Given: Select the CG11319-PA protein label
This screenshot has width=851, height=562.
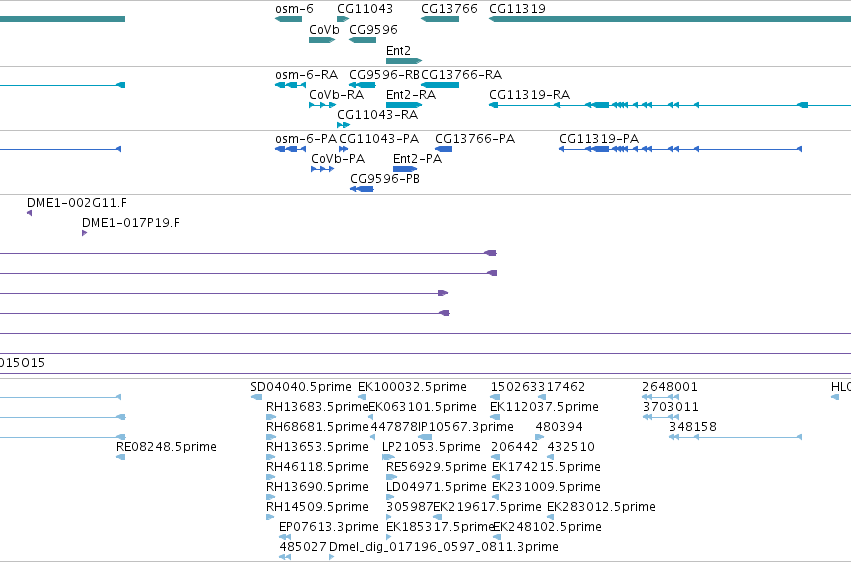Looking at the screenshot, I should (599, 139).
